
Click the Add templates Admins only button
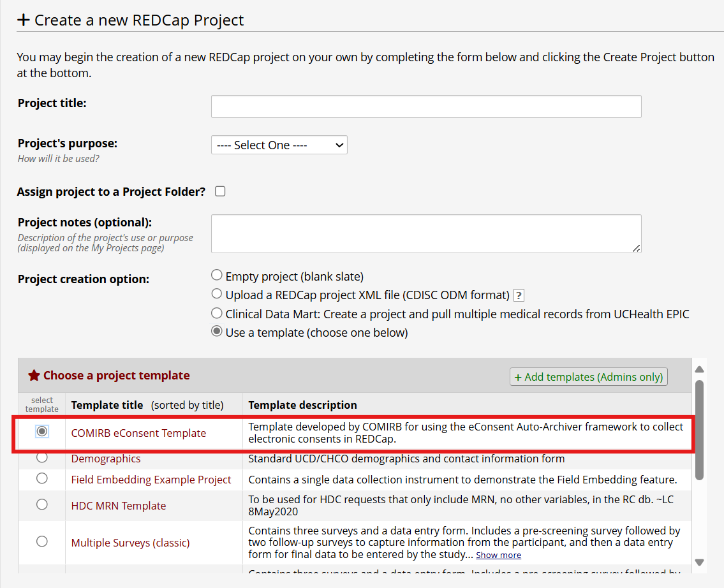coord(587,376)
